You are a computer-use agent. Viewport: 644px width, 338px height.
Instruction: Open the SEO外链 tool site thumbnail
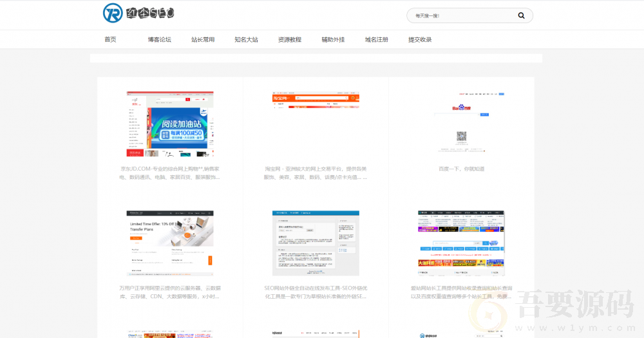(x=316, y=243)
